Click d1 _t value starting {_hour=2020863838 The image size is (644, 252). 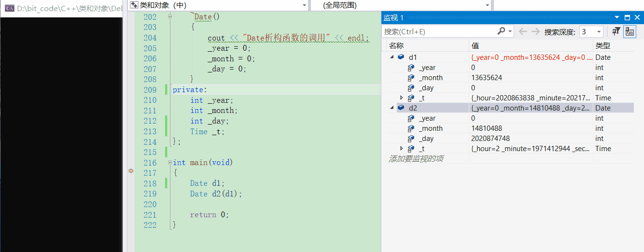pyautogui.click(x=532, y=98)
